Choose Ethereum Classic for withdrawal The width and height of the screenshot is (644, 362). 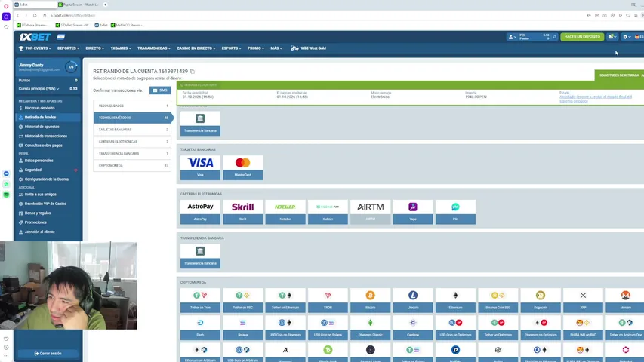(371, 327)
